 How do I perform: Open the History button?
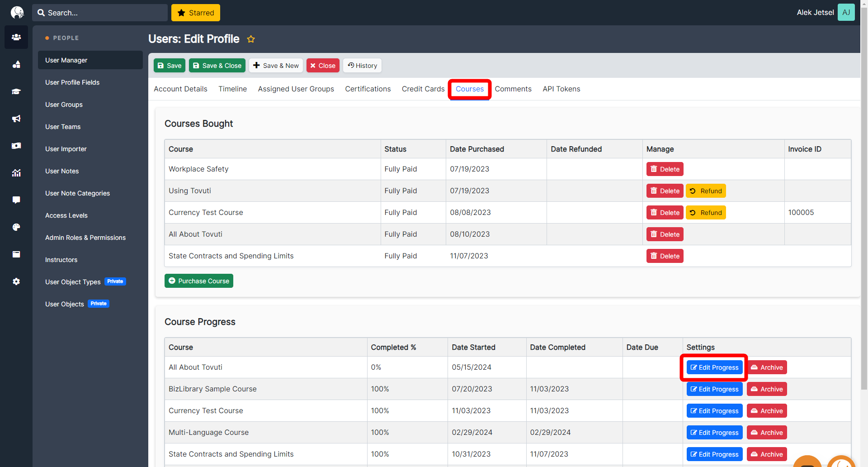(362, 66)
